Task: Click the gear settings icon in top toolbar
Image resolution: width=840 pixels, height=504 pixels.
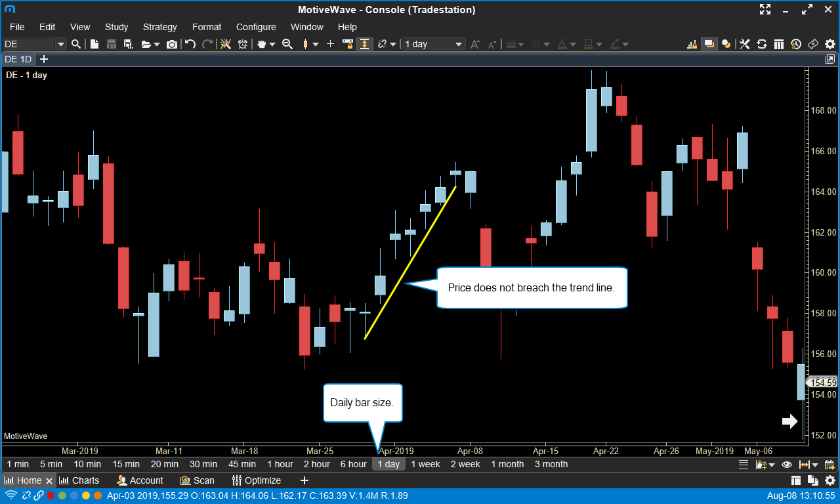Action: pos(830,44)
